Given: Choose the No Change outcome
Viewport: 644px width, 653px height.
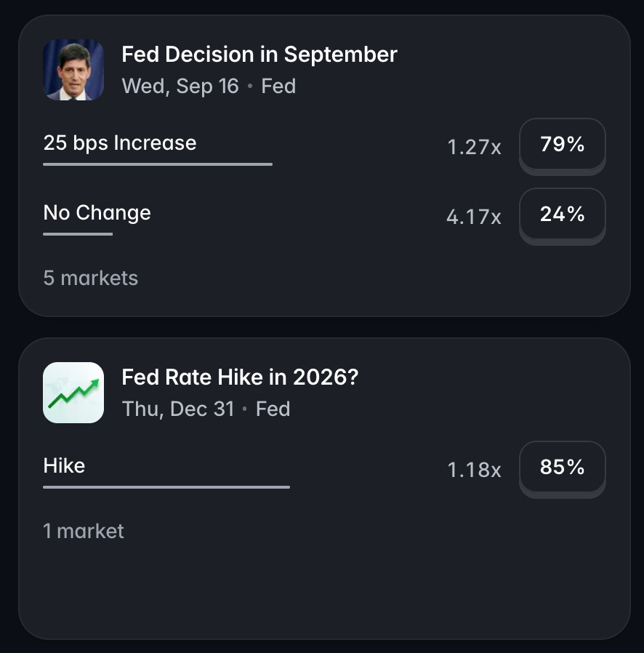Looking at the screenshot, I should [97, 213].
